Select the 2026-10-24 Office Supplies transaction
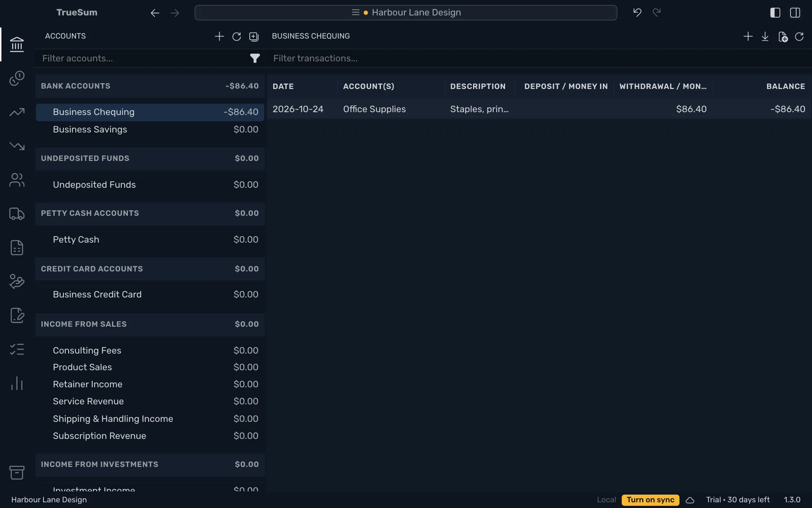812x508 pixels. point(539,109)
